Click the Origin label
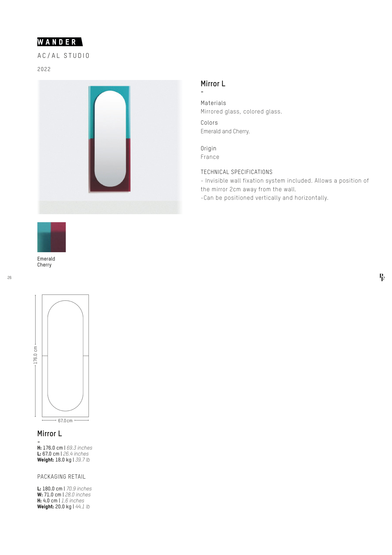 point(208,148)
